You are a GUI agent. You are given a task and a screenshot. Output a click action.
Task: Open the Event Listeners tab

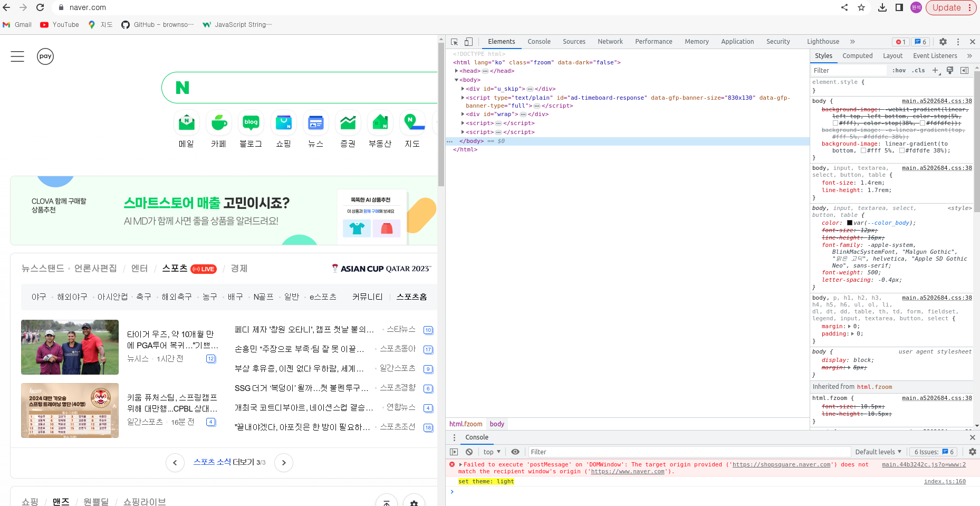(x=935, y=56)
